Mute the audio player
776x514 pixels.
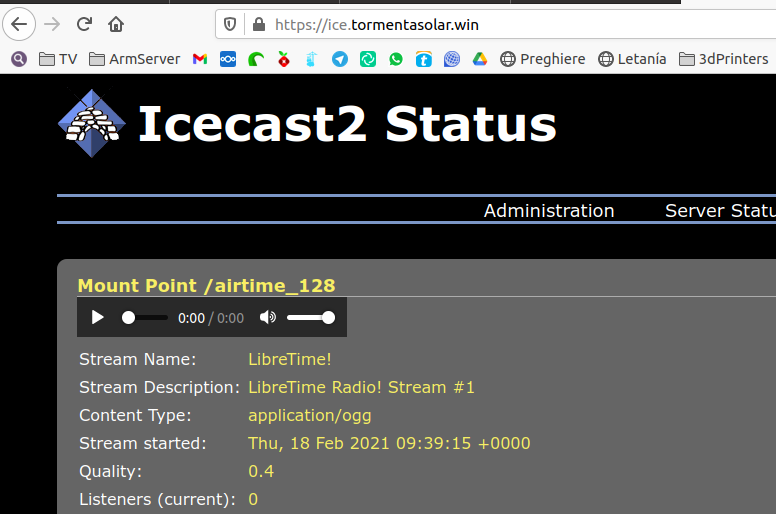click(268, 317)
